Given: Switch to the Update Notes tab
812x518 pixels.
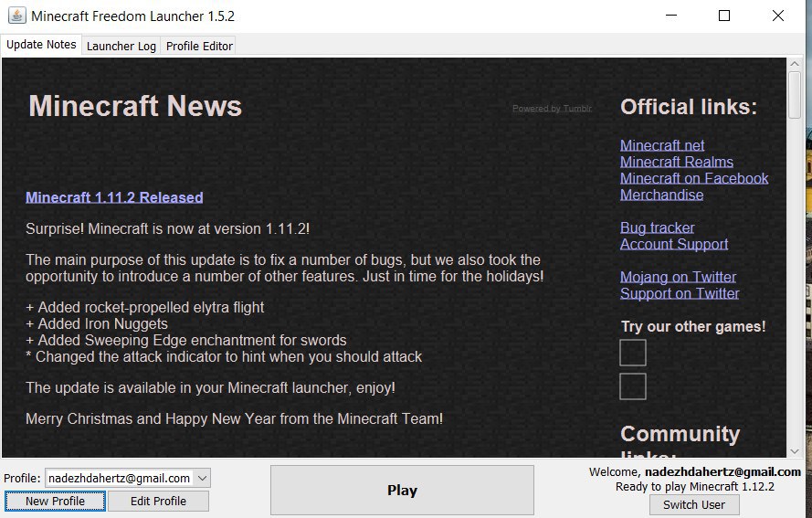Looking at the screenshot, I should [41, 45].
